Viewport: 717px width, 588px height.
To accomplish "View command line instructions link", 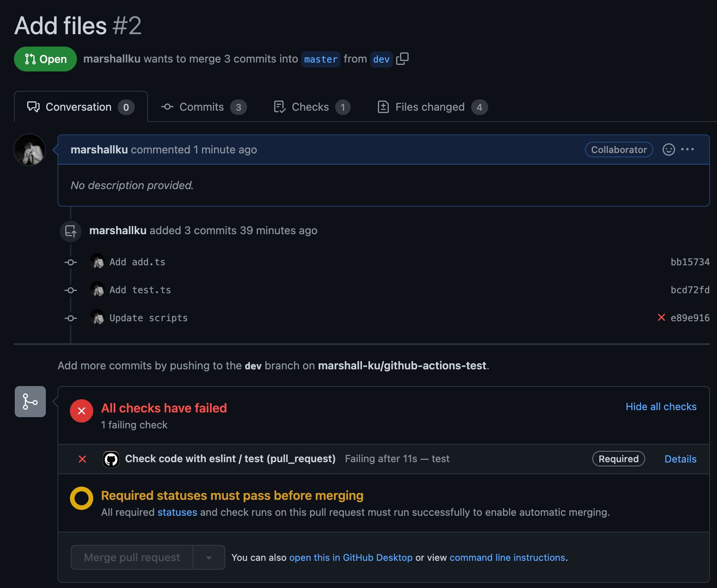I will (507, 557).
